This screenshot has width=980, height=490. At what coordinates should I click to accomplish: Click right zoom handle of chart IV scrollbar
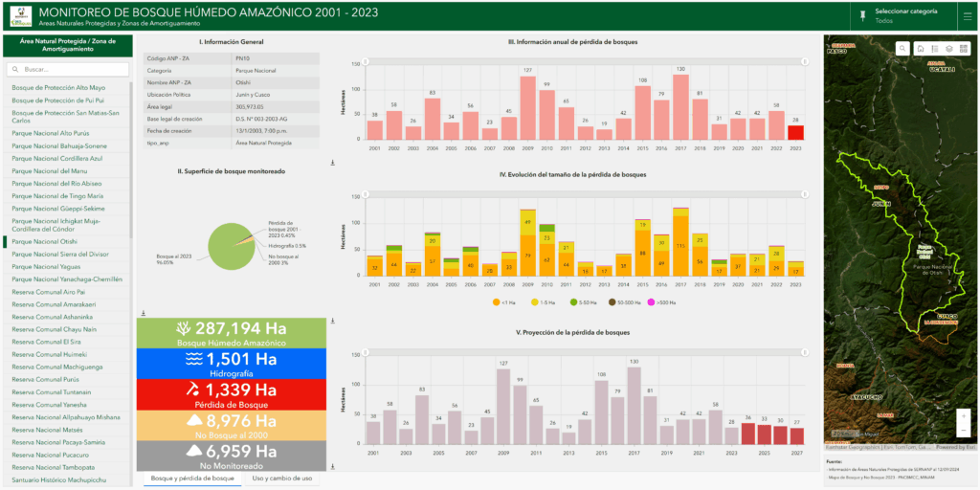pos(804,194)
